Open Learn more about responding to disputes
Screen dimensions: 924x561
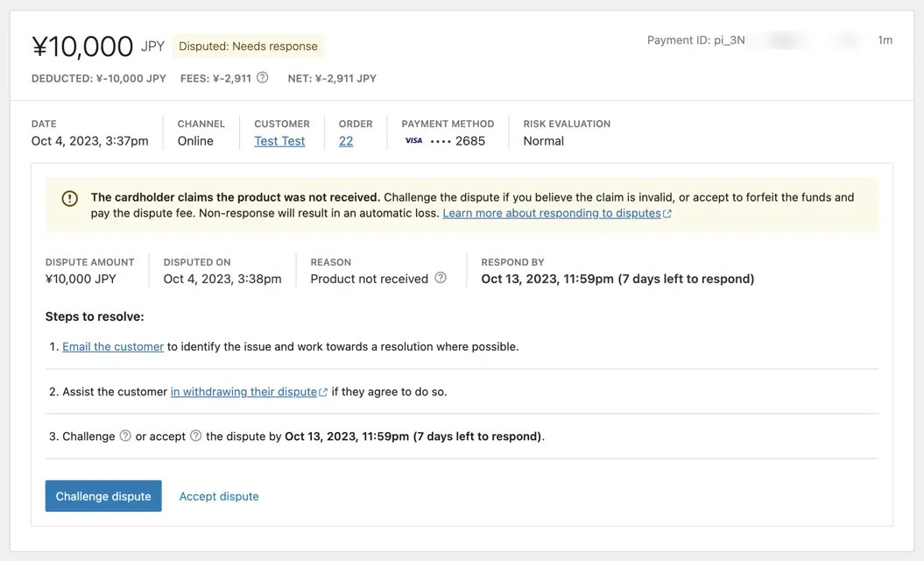click(551, 213)
